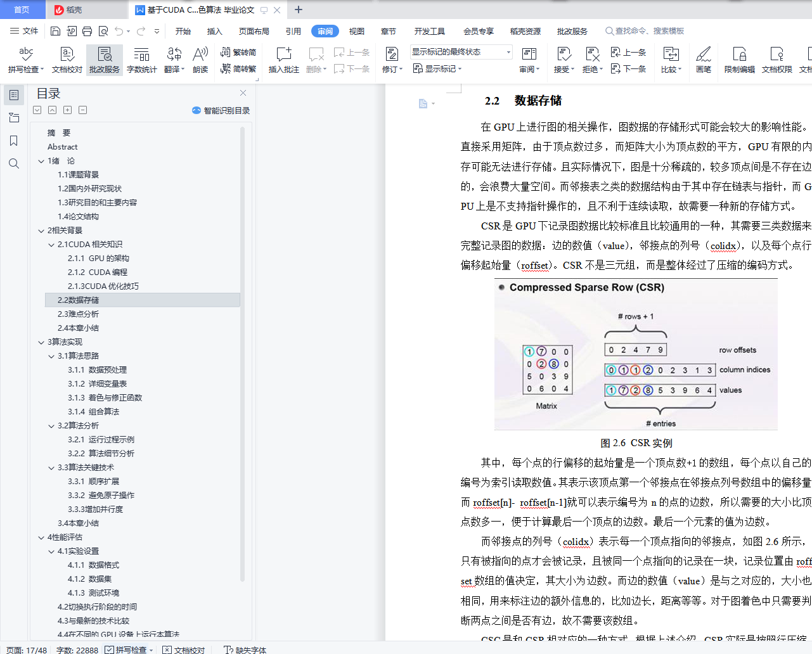Viewport: 812px width, 654px height.
Task: Open a new tab with the plus button
Action: pos(299,10)
